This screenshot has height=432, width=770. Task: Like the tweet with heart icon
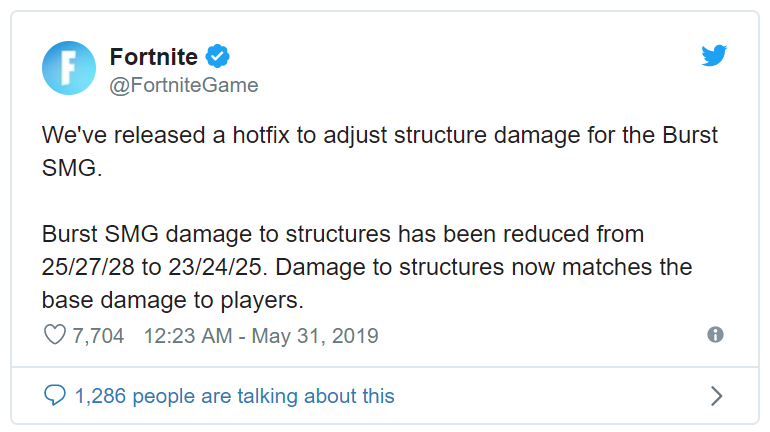55,335
